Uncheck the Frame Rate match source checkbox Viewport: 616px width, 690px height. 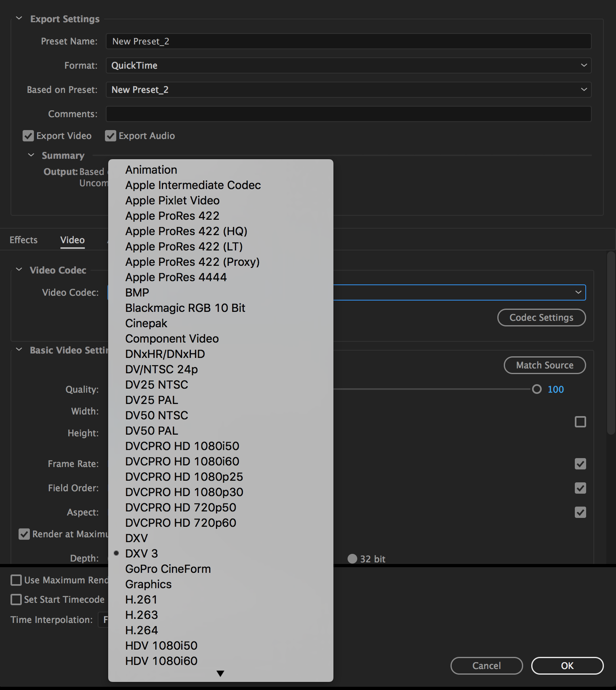pyautogui.click(x=580, y=464)
